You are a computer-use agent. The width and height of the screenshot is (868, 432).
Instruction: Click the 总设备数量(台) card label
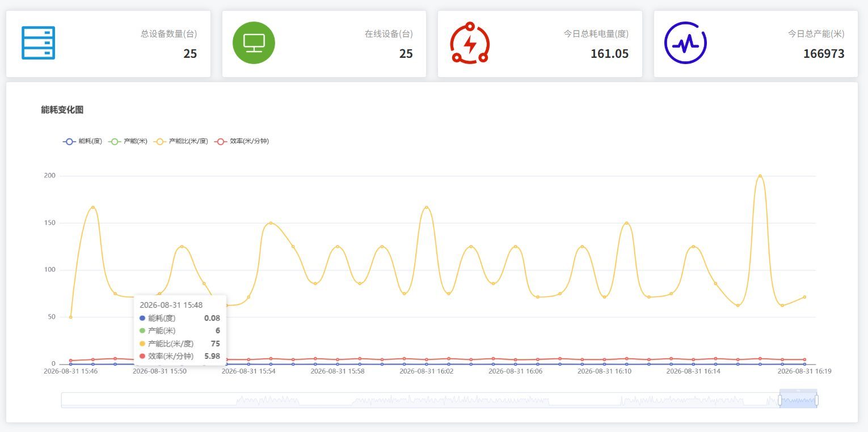169,34
